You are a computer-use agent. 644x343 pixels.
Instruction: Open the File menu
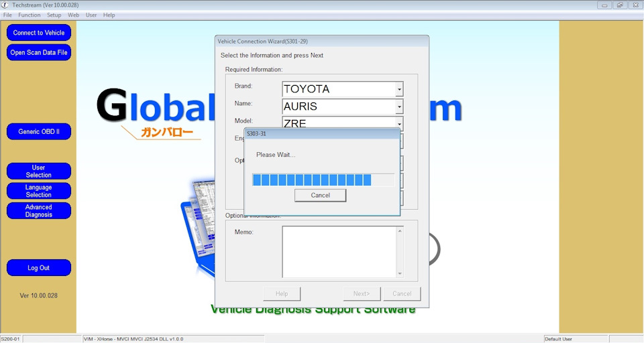tap(7, 15)
